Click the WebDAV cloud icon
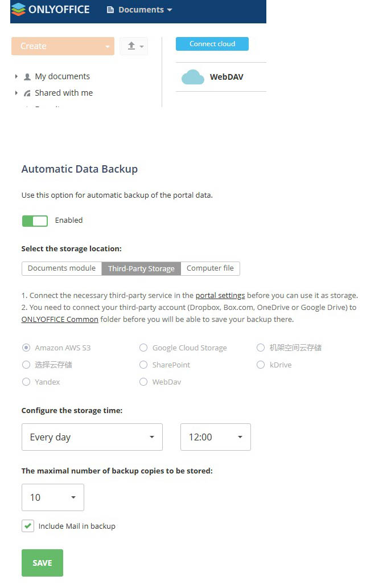 192,77
